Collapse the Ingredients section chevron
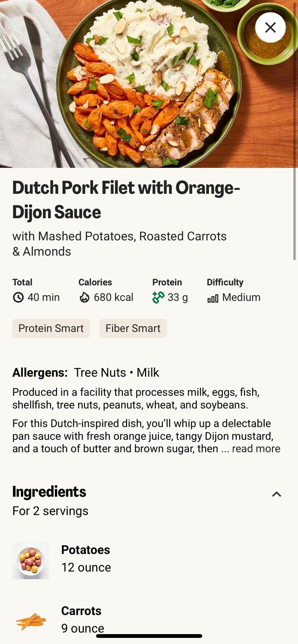The width and height of the screenshot is (298, 644). coord(276,494)
